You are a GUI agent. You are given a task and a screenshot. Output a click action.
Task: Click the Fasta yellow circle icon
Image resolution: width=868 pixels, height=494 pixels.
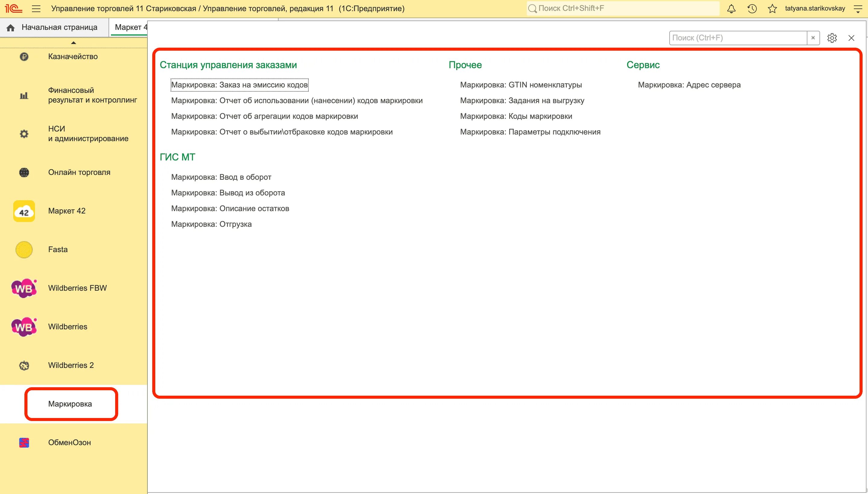24,250
